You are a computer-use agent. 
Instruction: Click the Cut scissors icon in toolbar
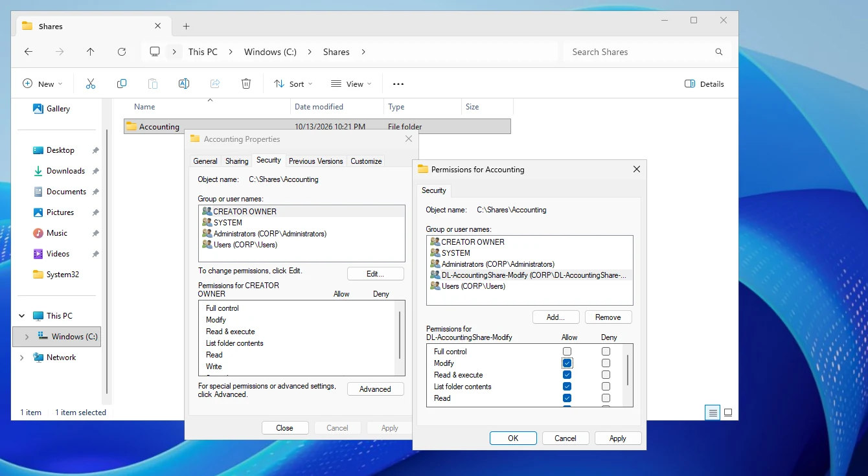pos(90,84)
